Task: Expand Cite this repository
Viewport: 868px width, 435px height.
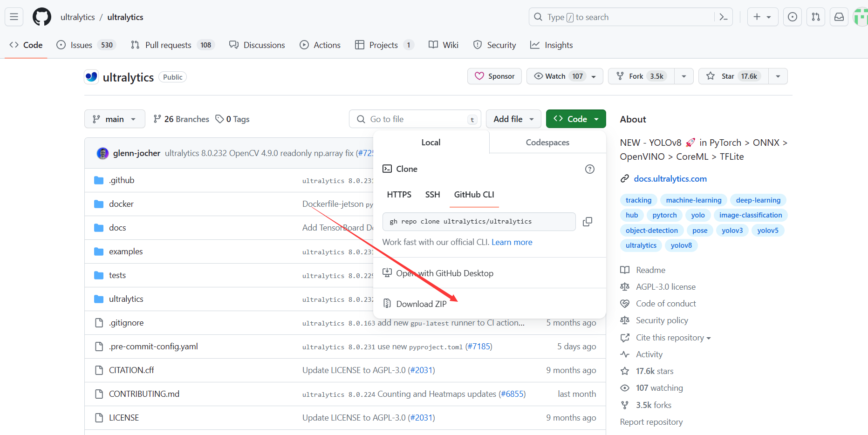Action: 673,338
